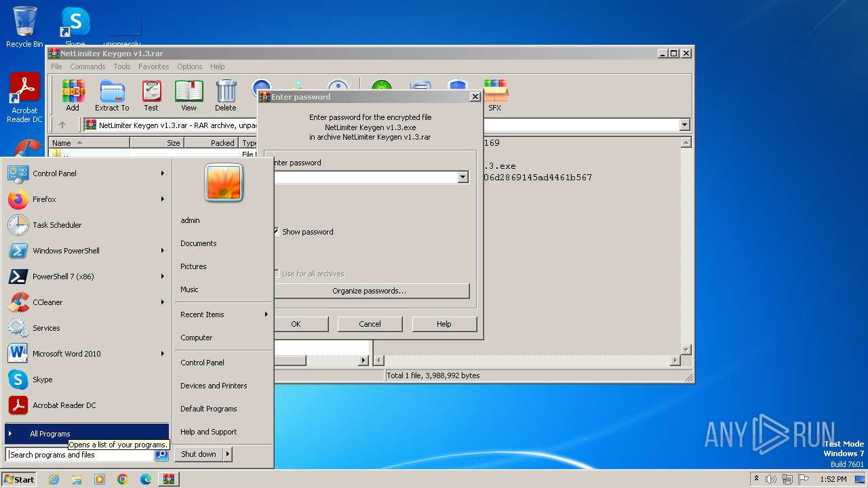Open Recycle Bin desktop icon
Image resolution: width=868 pixels, height=488 pixels.
[24, 27]
